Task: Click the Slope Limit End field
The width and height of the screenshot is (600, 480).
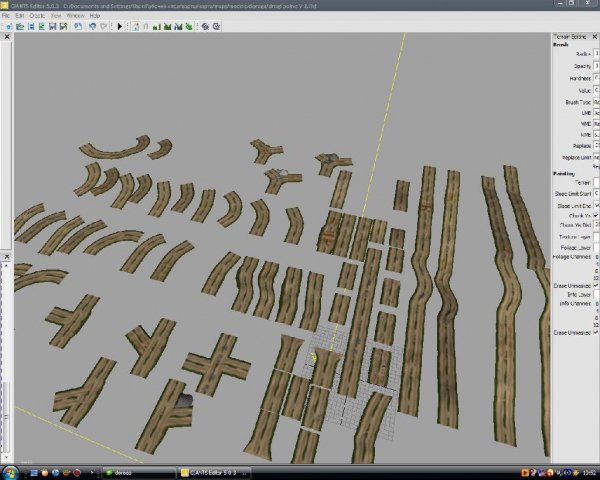Action: pos(596,206)
